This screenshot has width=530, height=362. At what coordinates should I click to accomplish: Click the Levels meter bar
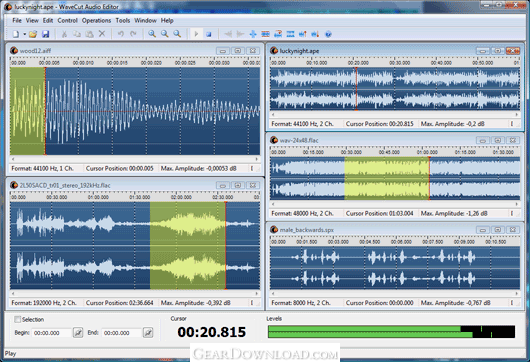pos(391,332)
